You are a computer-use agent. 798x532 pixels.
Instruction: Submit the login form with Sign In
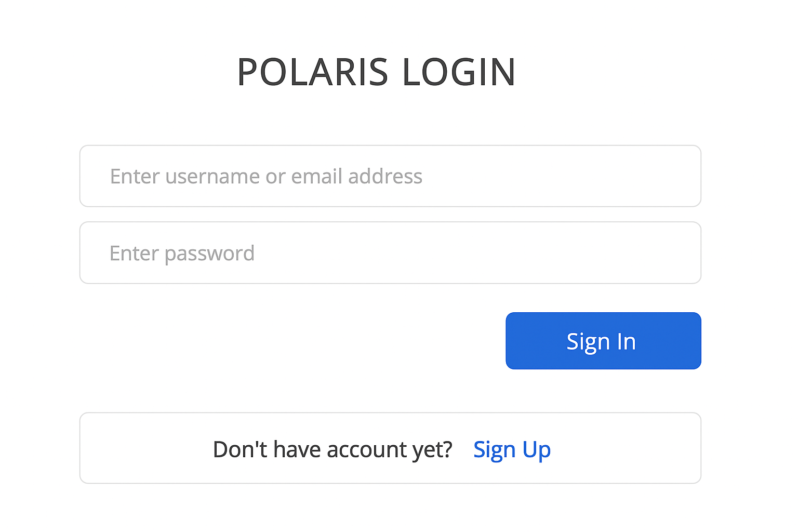pyautogui.click(x=603, y=341)
